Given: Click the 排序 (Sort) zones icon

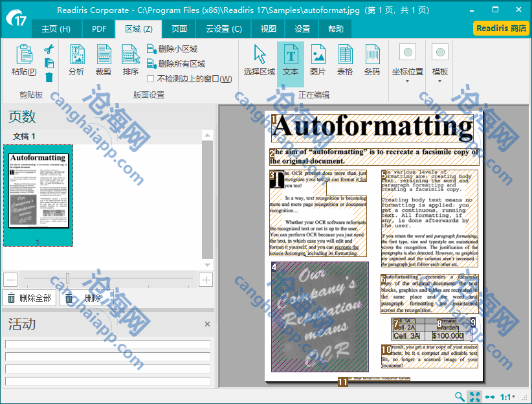Looking at the screenshot, I should click(x=131, y=60).
